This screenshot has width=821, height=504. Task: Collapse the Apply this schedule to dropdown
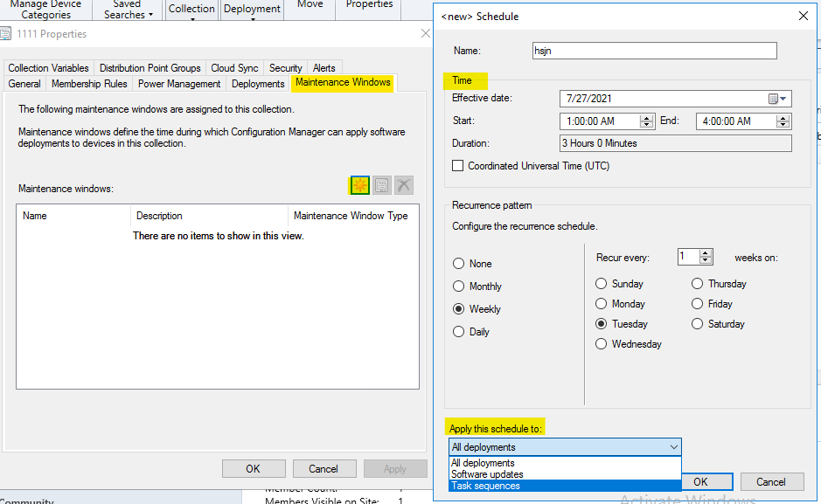pos(674,447)
